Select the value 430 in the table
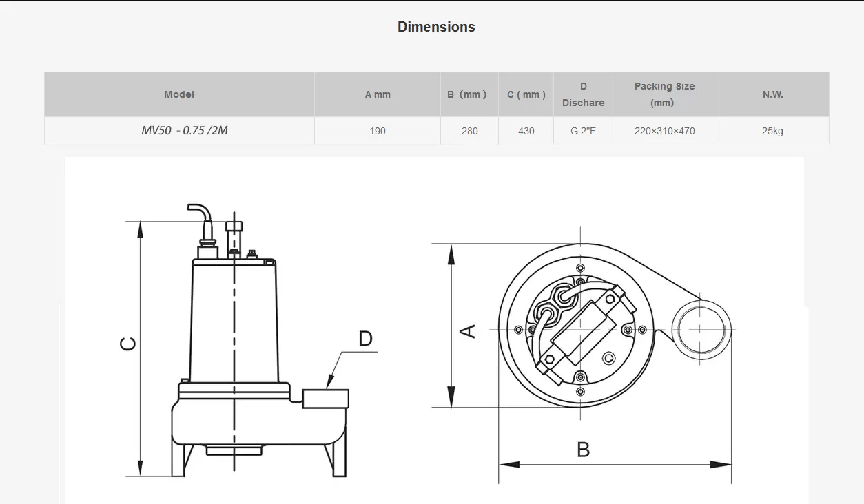 (526, 130)
